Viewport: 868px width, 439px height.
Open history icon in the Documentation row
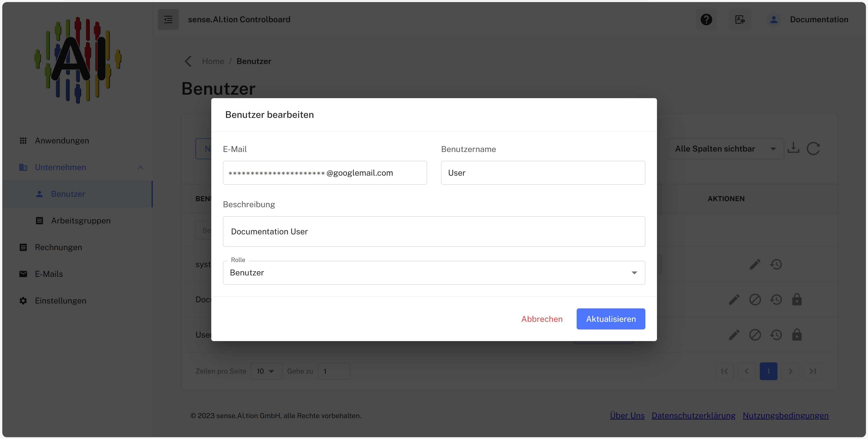pyautogui.click(x=776, y=299)
